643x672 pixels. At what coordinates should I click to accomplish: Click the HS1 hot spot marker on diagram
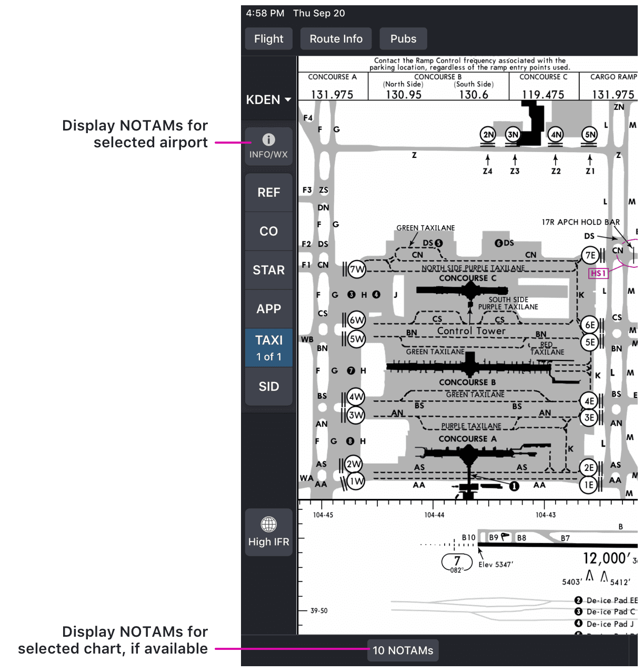click(x=598, y=273)
